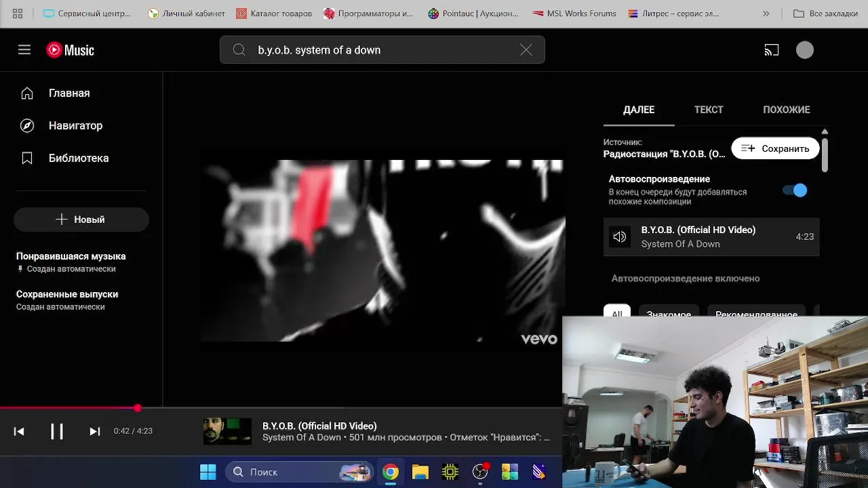The height and width of the screenshot is (488, 868).
Task: Open File Explorer from the taskbar
Action: coord(420,472)
